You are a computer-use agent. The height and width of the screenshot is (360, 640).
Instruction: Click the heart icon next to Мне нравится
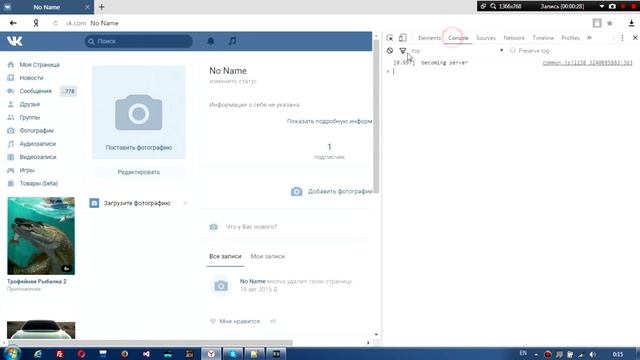(213, 321)
